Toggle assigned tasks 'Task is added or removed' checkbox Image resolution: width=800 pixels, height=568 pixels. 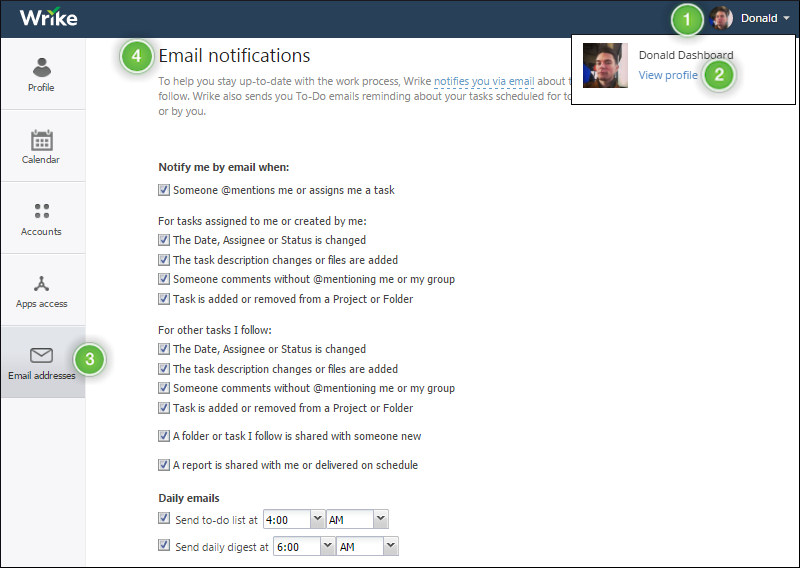coord(164,299)
